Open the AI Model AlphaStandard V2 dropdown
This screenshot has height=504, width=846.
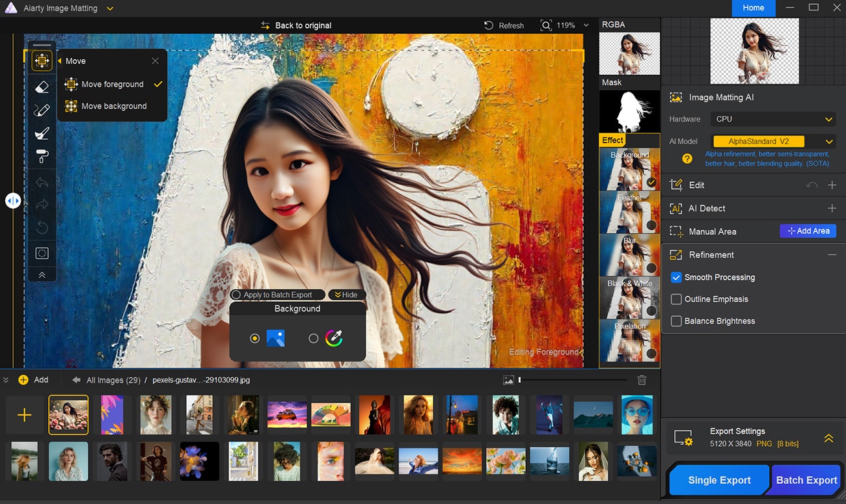coord(828,141)
